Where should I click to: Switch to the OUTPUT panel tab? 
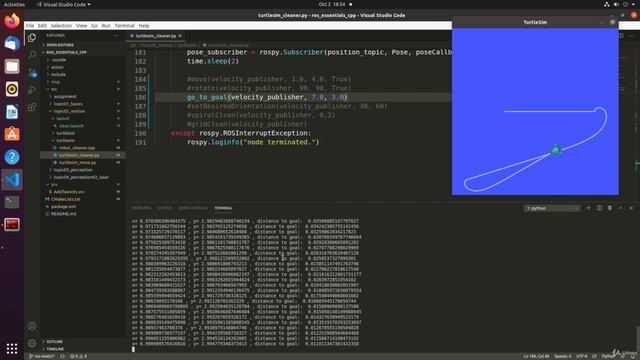164,208
